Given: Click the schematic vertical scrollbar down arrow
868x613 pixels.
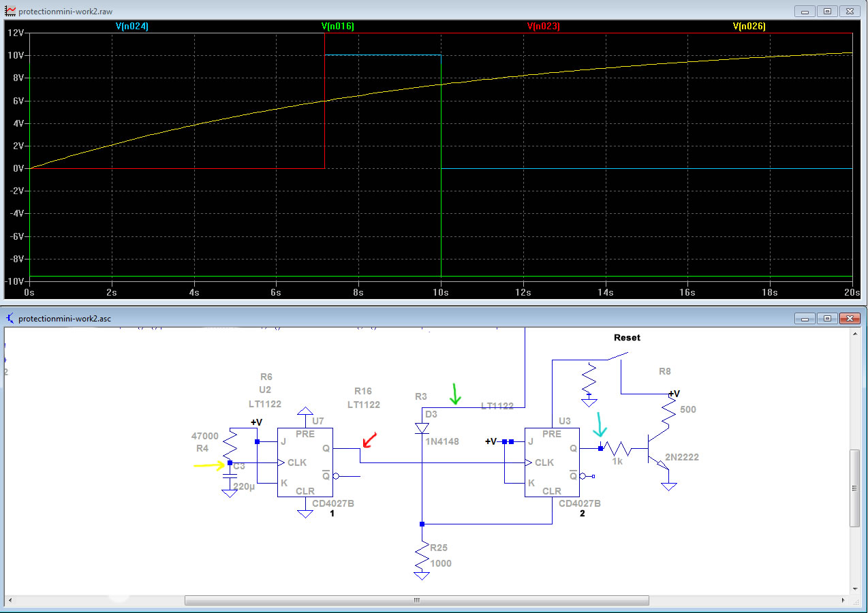Looking at the screenshot, I should point(856,589).
